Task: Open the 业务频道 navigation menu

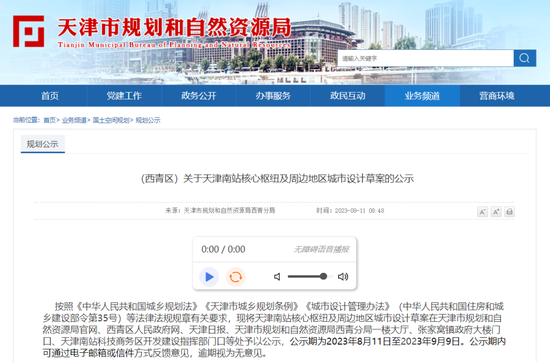Action: 422,96
